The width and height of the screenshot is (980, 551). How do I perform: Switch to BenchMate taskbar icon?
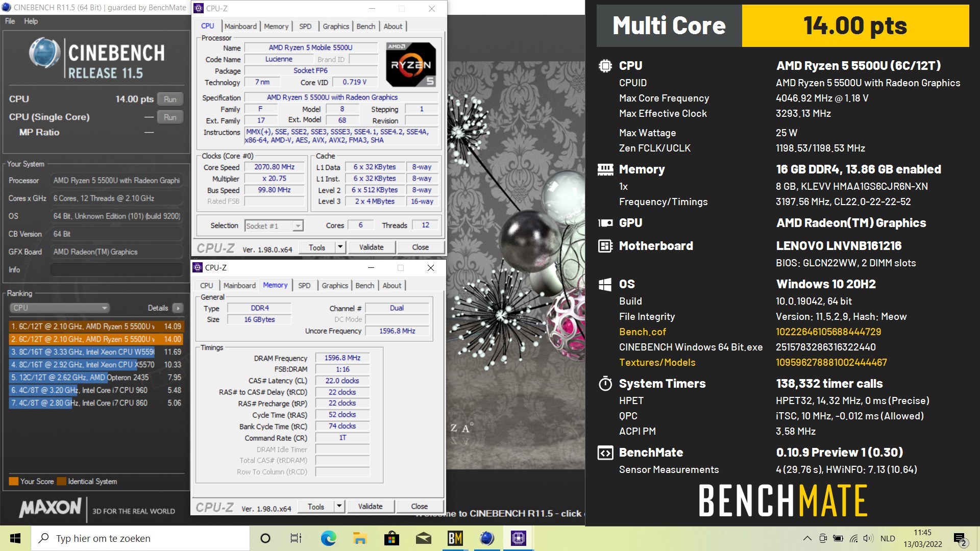[455, 538]
